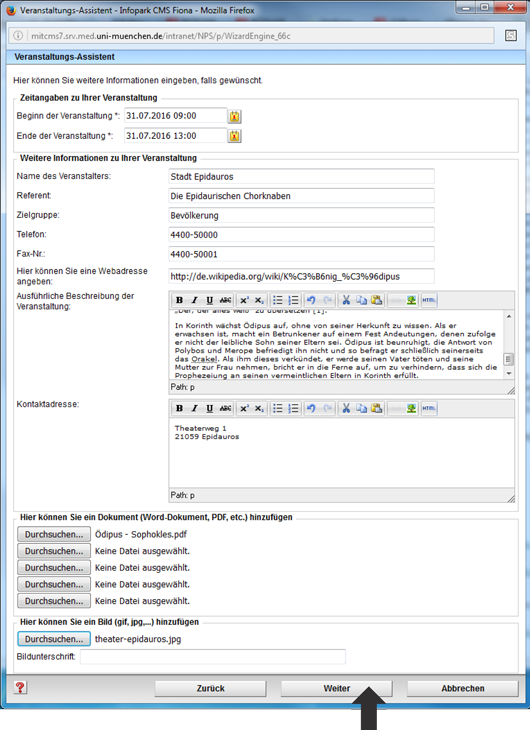Apply superscript in Kontaktadresse editor toolbar

pyautogui.click(x=244, y=408)
